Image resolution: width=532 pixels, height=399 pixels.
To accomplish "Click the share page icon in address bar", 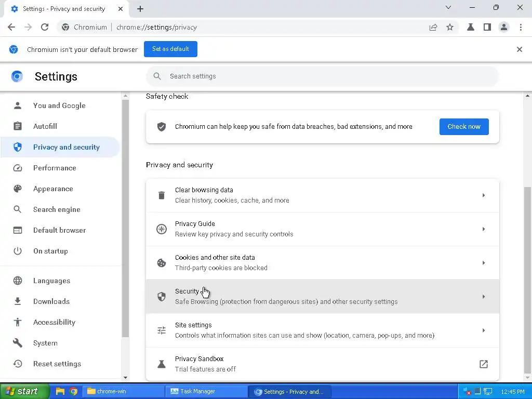I will point(433,27).
